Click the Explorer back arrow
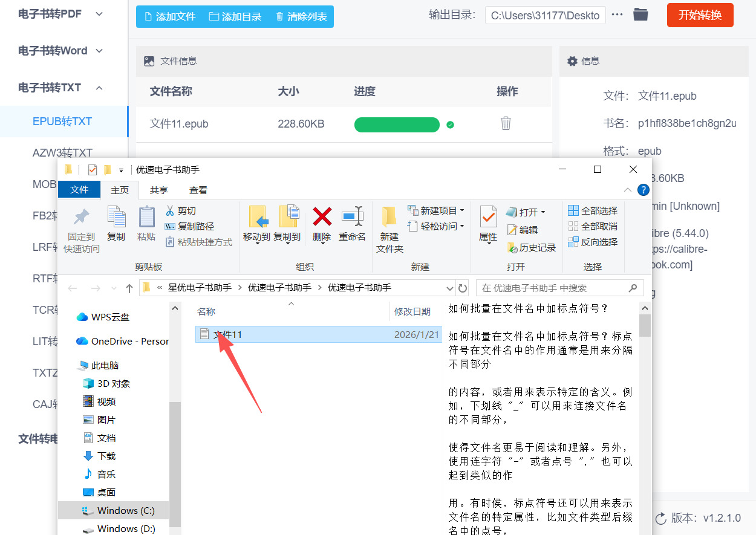Screen dimensions: 756x535 73,288
